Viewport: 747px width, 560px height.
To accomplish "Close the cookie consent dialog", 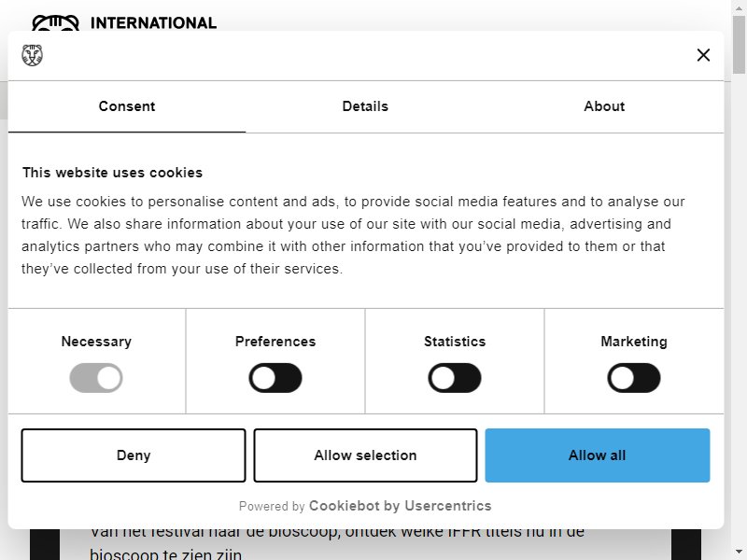I will click(x=703, y=55).
